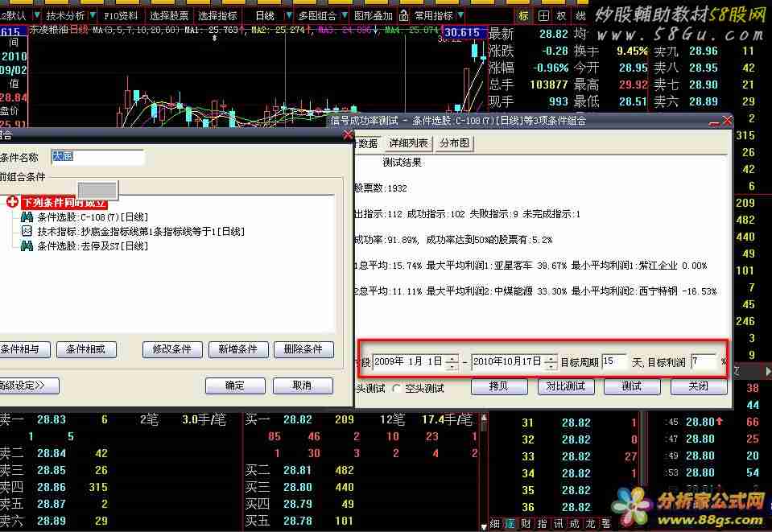Click the 西宁特钢 -16.53% result text

678,291
